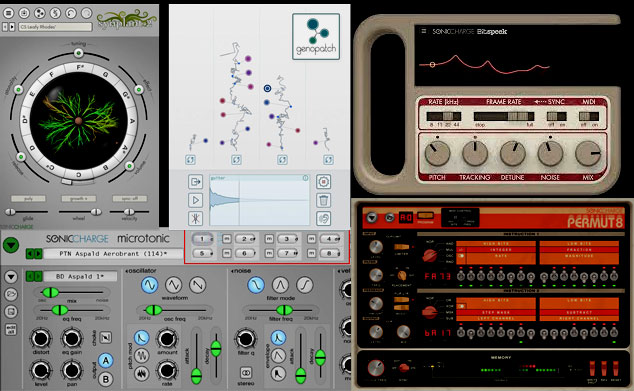Viewport: 634px width, 391px height.
Task: Open the Genopatch settings gear icon
Action: 323,182
